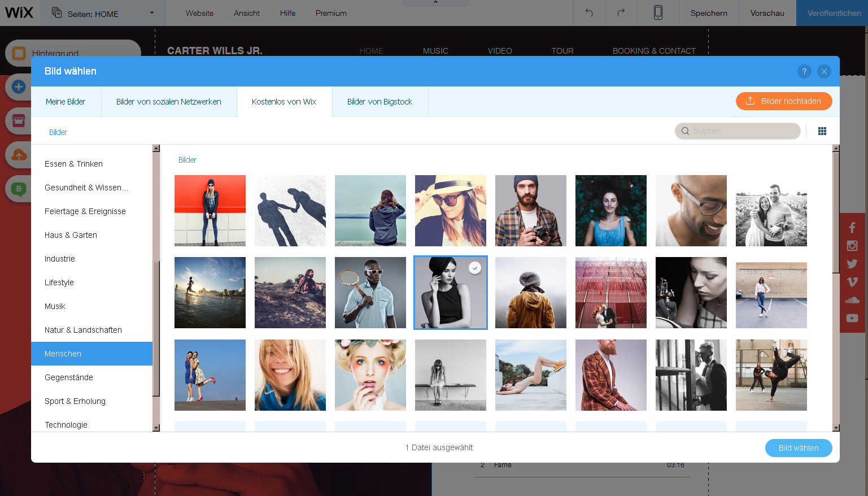The height and width of the screenshot is (496, 868).
Task: Select the Gegenstände category
Action: pos(91,377)
